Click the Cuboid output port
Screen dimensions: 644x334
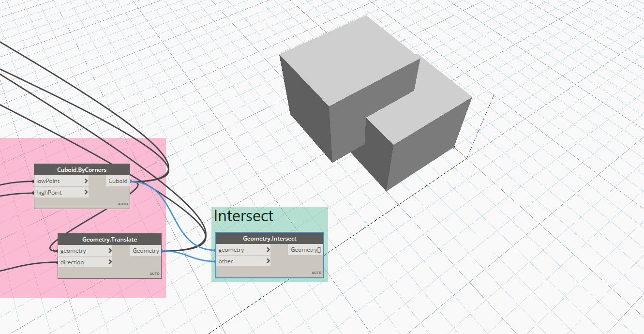coord(118,181)
